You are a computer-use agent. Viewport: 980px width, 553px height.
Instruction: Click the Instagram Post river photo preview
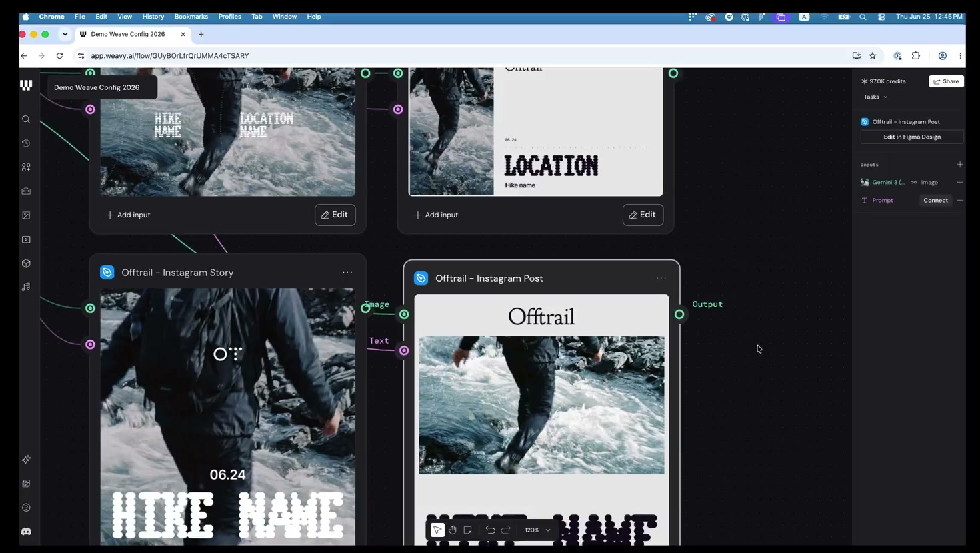pyautogui.click(x=541, y=405)
